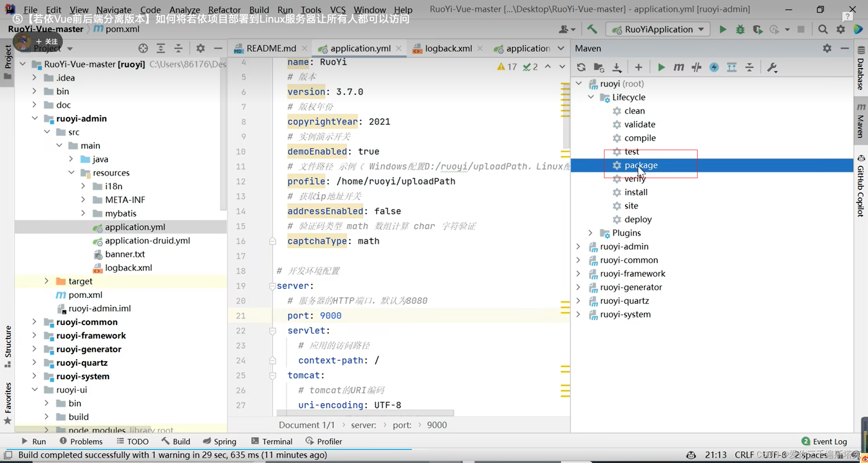Open the Terminal tool window

tap(272, 441)
